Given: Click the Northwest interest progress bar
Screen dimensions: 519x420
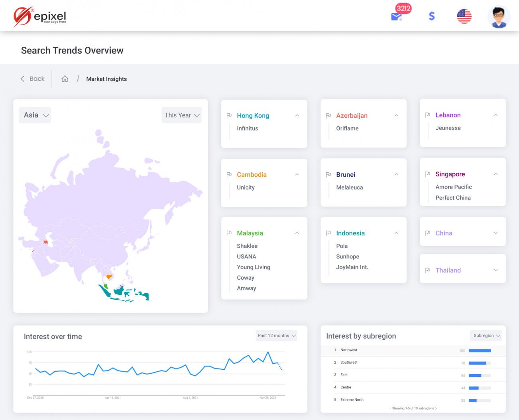Looking at the screenshot, I should [480, 351].
